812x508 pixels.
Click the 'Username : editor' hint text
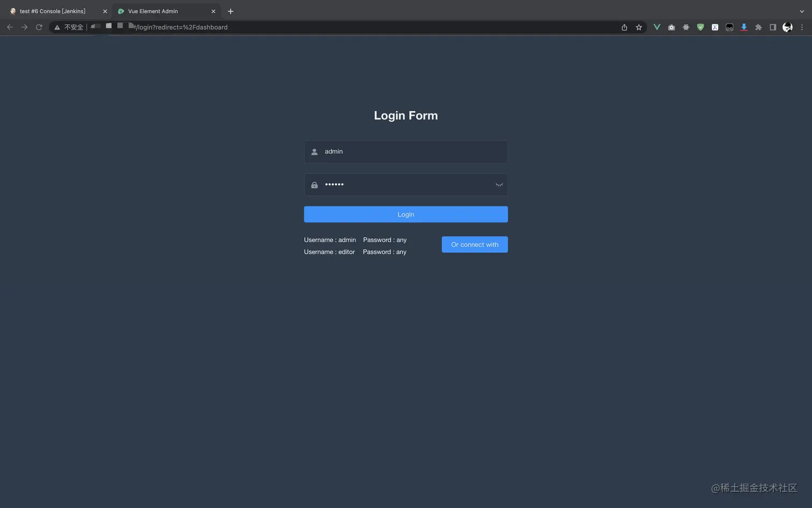click(329, 252)
